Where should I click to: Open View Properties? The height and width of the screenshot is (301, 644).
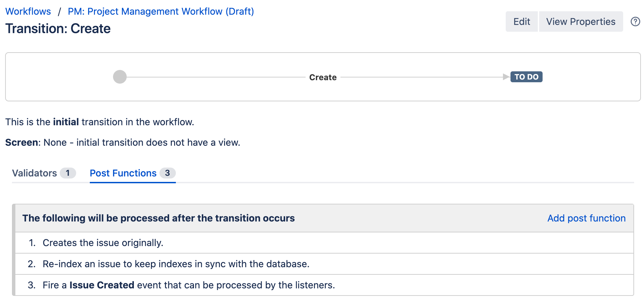[x=580, y=21]
